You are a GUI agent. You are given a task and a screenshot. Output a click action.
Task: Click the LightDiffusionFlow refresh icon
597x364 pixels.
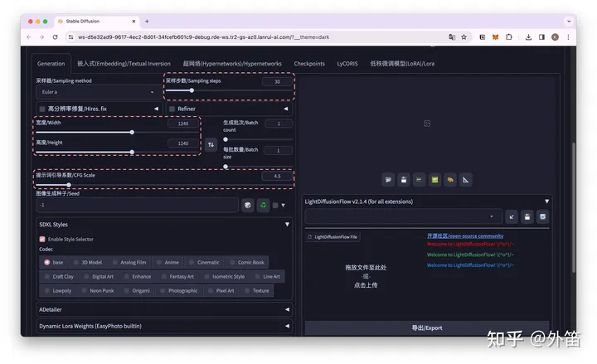point(542,216)
